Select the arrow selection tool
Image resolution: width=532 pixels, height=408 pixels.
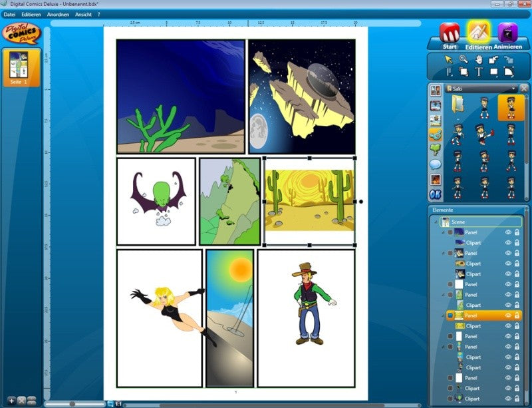pos(448,59)
